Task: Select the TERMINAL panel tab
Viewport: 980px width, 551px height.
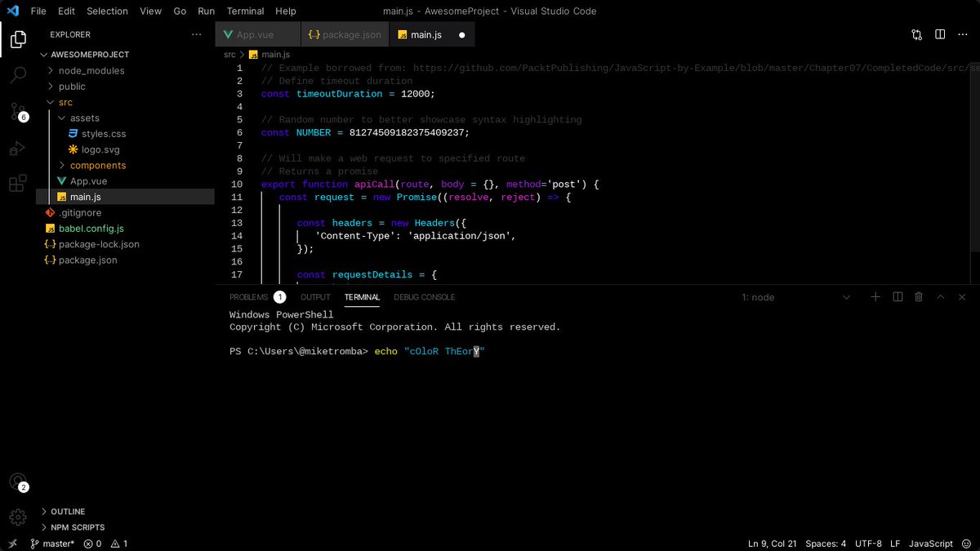Action: point(362,297)
